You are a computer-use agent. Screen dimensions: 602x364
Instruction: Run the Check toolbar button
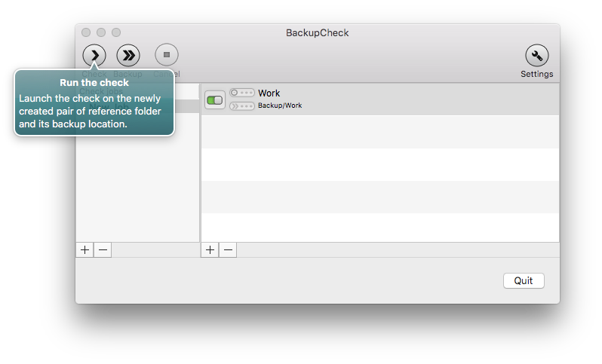(x=94, y=55)
